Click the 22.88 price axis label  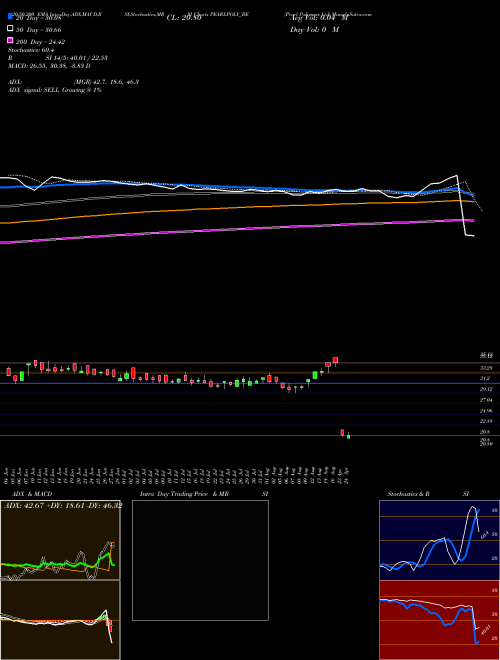click(487, 421)
